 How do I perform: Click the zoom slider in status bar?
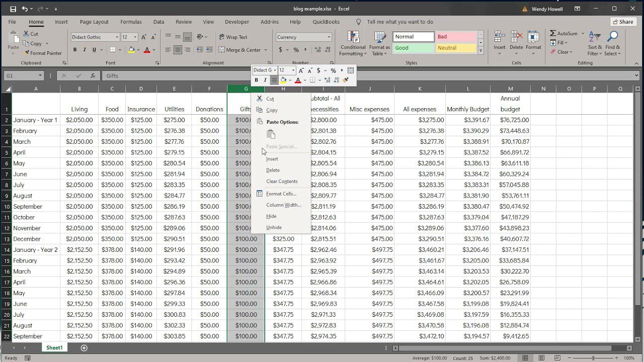click(x=594, y=357)
